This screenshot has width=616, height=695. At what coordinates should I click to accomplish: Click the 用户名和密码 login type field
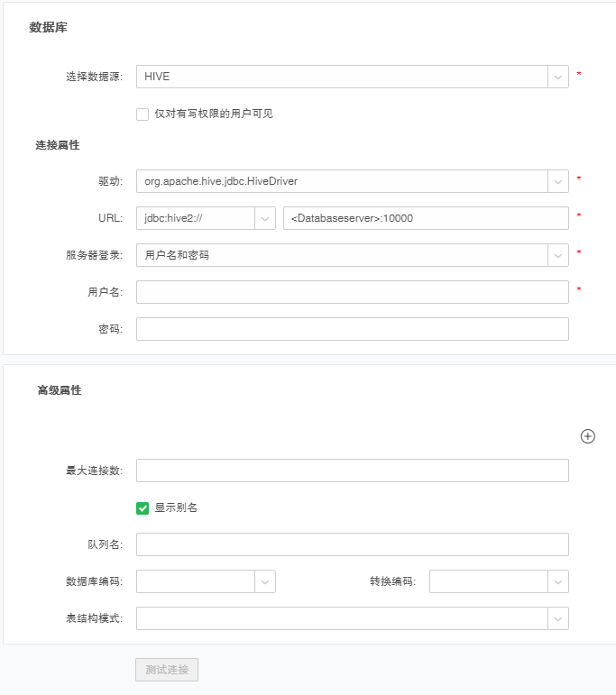click(x=341, y=255)
